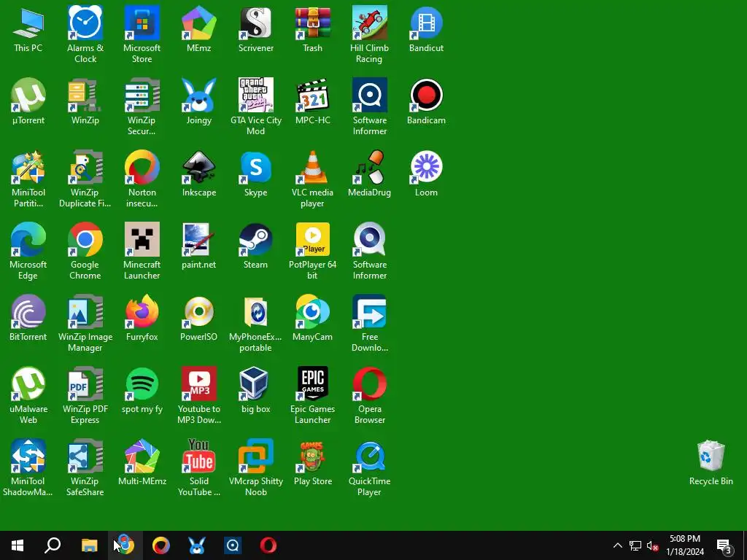This screenshot has width=747, height=560.
Task: Select the ManyCam desktop icon
Action: (x=312, y=318)
